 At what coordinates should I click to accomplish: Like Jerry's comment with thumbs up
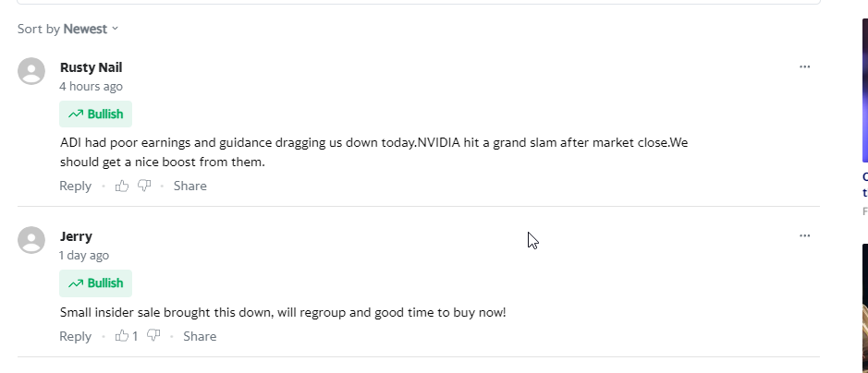pos(122,336)
